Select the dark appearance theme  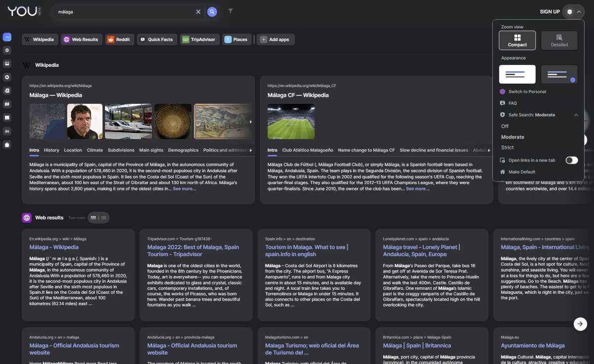click(x=559, y=74)
